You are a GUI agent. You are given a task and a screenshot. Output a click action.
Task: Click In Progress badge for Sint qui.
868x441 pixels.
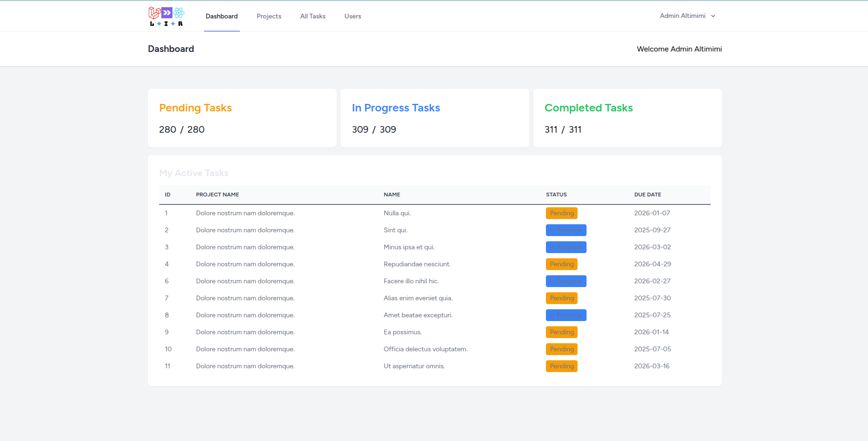(566, 230)
